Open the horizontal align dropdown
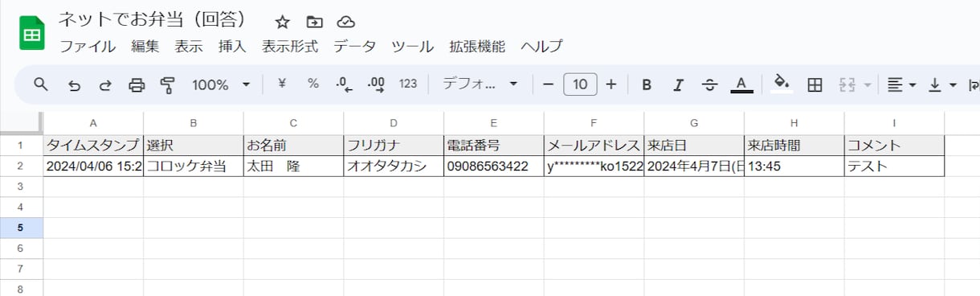Viewport: 980px width, 296px height. [x=901, y=84]
